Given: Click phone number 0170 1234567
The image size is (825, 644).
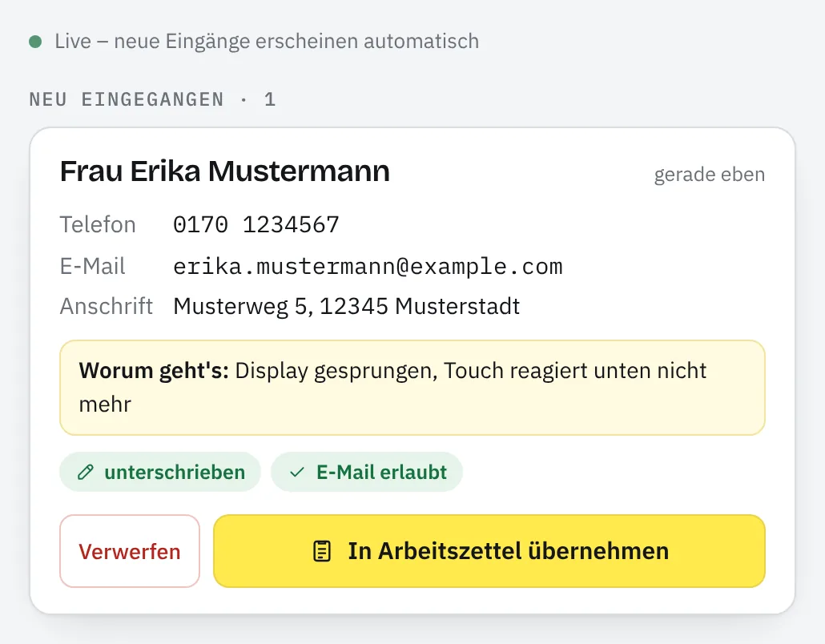Looking at the screenshot, I should tap(256, 224).
